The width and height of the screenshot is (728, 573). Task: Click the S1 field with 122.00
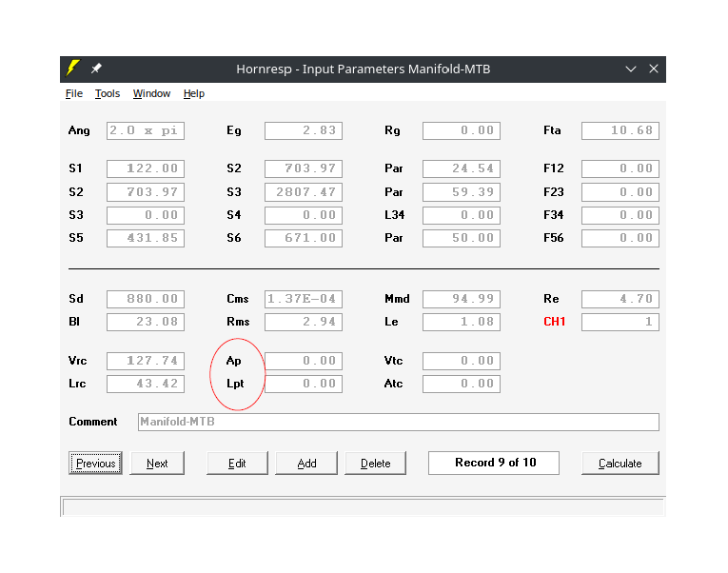click(x=146, y=168)
